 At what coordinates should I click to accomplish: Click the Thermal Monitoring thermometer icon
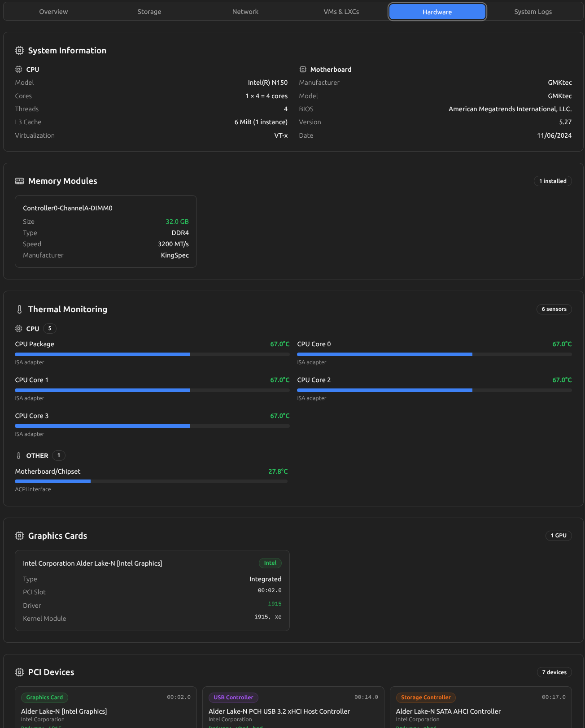[x=19, y=310]
